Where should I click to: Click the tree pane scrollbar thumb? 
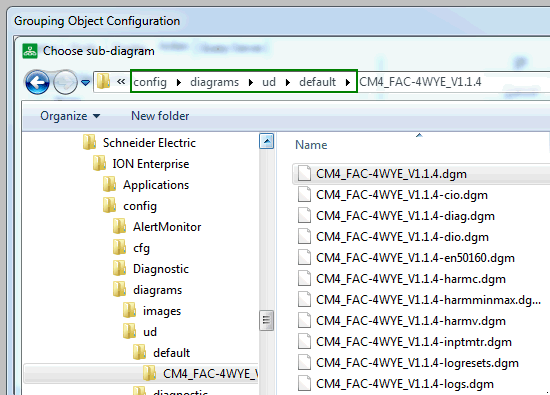267,320
